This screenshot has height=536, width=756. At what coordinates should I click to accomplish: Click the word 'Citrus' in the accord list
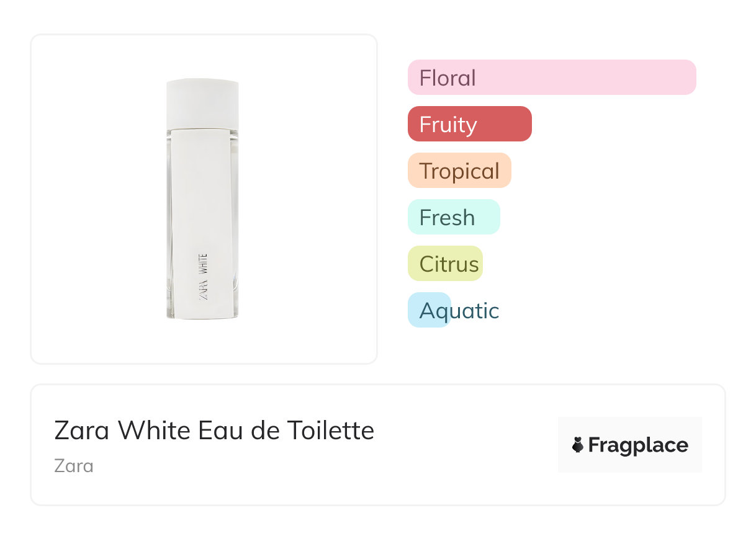pyautogui.click(x=449, y=264)
